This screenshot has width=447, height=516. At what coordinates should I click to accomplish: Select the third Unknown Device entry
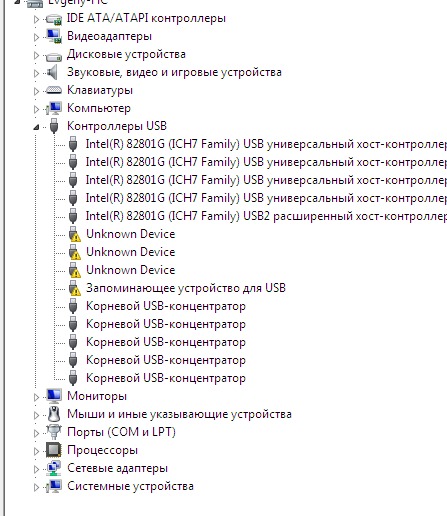click(130, 270)
